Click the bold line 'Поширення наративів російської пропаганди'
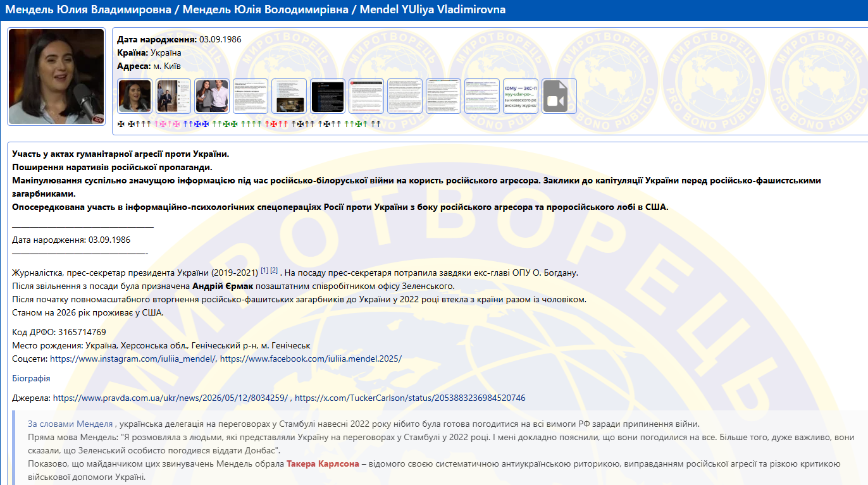 [112, 167]
